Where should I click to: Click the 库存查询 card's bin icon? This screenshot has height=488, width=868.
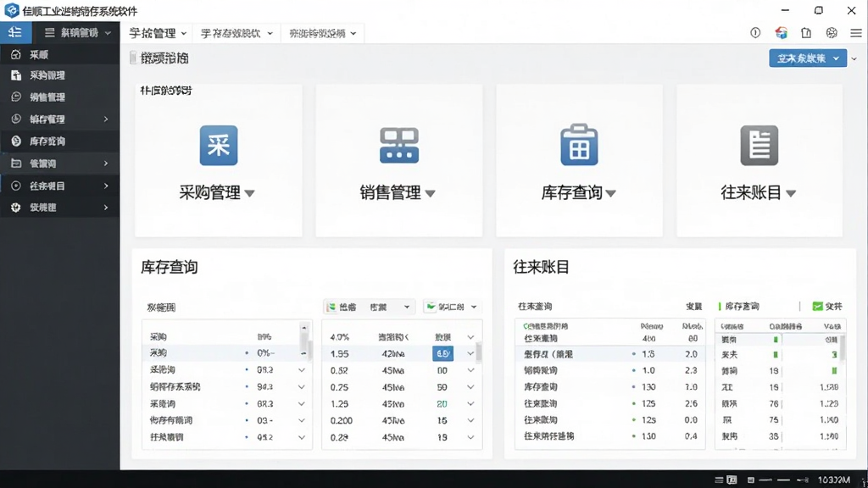tap(579, 145)
